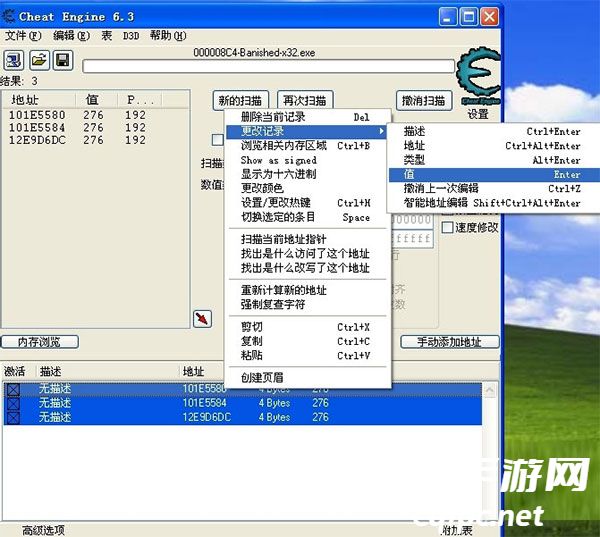The height and width of the screenshot is (537, 600).
Task: Toggle activation box for address 101E5580
Action: [13, 389]
